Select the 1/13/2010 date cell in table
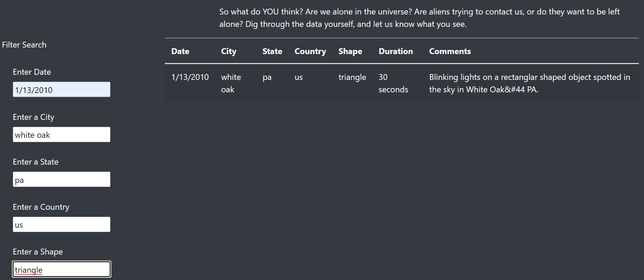Screen dimensions: 644x280 tap(190, 77)
